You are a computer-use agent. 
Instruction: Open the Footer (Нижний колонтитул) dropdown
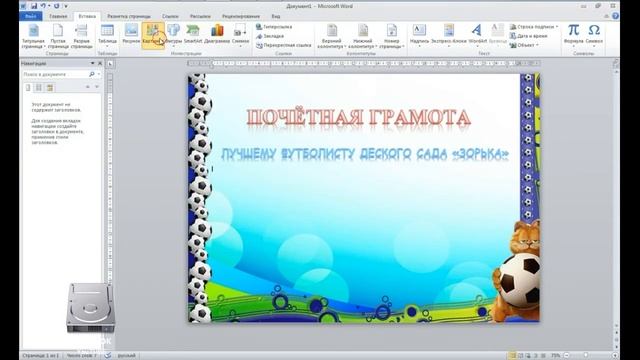click(362, 36)
